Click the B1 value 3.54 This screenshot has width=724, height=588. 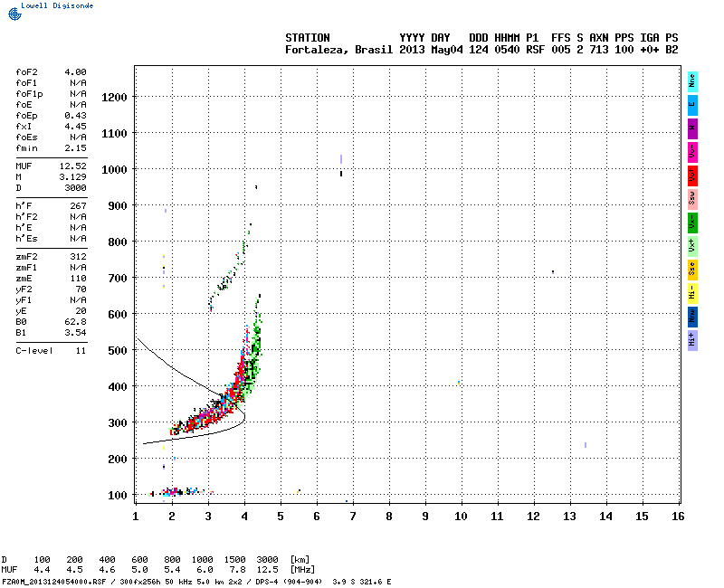(x=75, y=333)
